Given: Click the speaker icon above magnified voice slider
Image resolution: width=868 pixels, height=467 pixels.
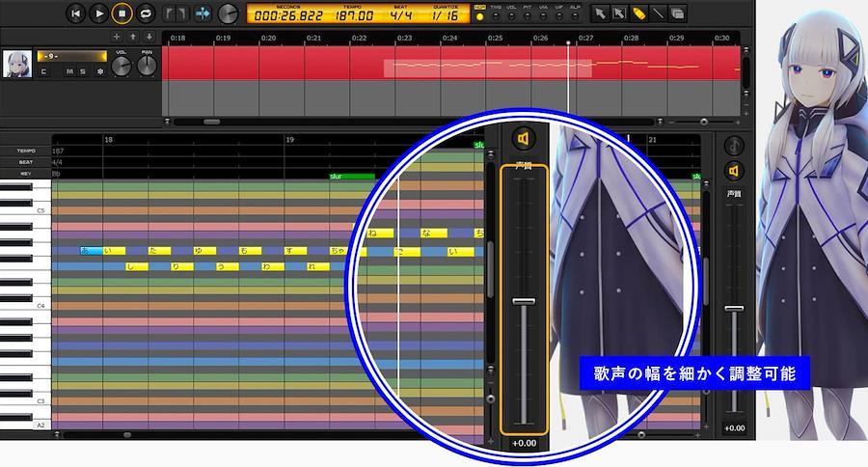Looking at the screenshot, I should pos(524,140).
